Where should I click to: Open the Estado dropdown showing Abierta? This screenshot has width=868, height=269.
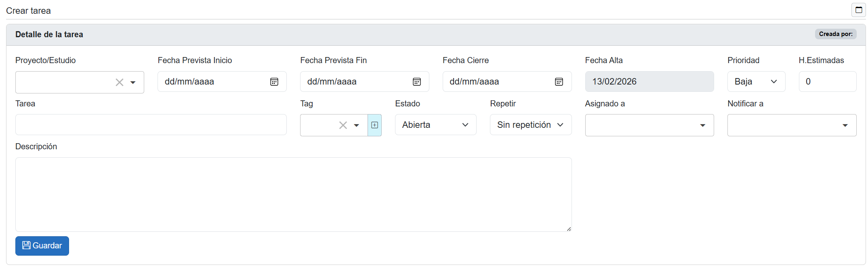(435, 125)
